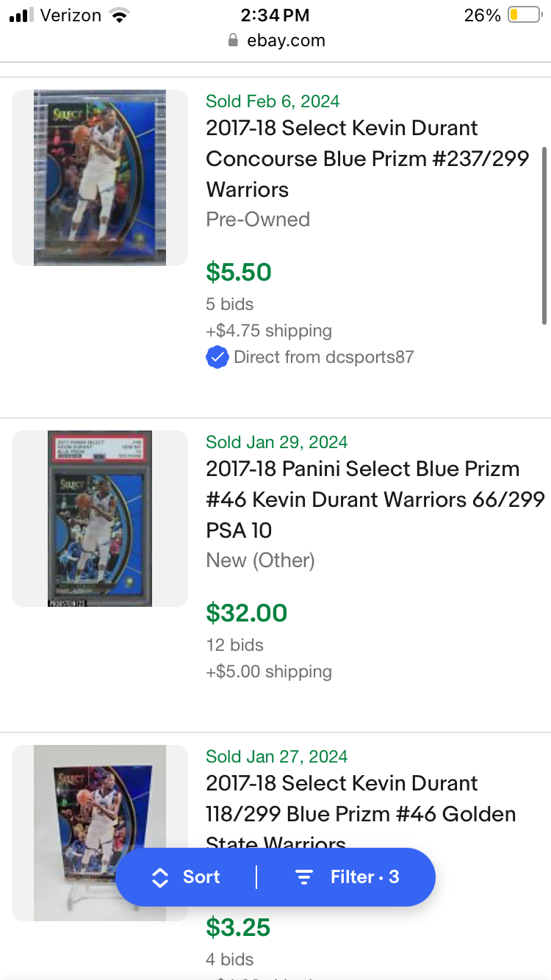This screenshot has width=551, height=980.
Task: Tap the battery icon in status bar
Action: pyautogui.click(x=524, y=15)
